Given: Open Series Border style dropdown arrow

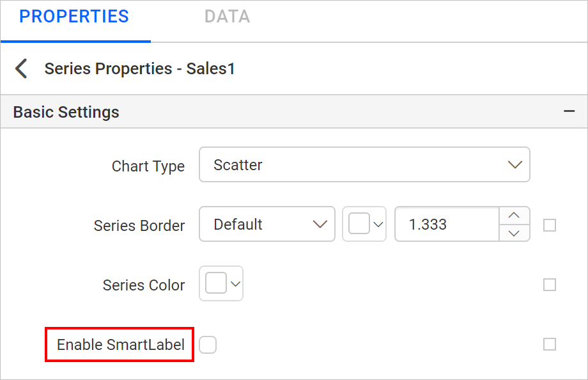Looking at the screenshot, I should [x=320, y=224].
